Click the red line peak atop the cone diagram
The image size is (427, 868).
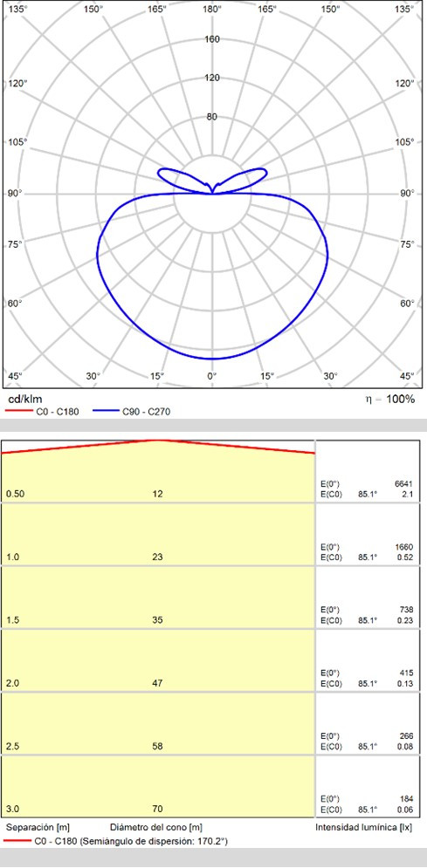point(158,440)
